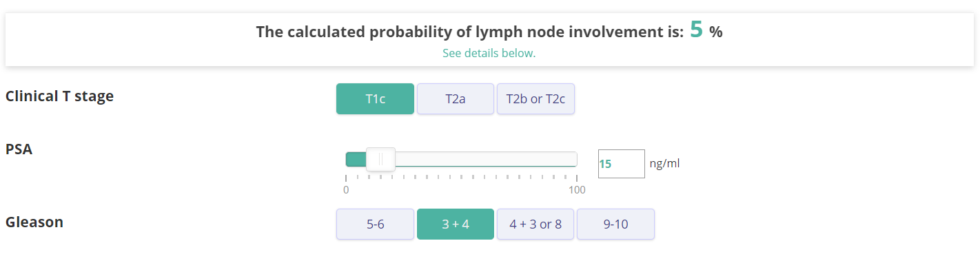Image resolution: width=980 pixels, height=263 pixels.
Task: Open the See details below link
Action: click(x=489, y=53)
